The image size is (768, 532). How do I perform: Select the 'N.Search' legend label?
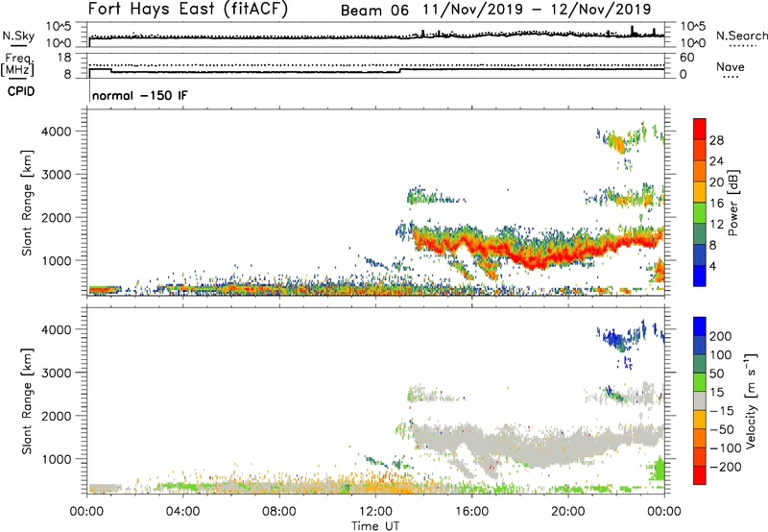tap(742, 36)
